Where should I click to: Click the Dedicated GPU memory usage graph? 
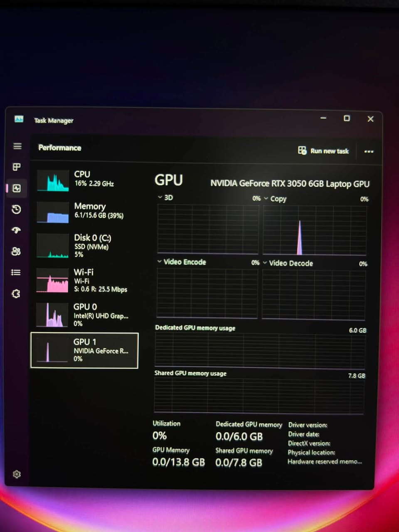[x=260, y=350]
